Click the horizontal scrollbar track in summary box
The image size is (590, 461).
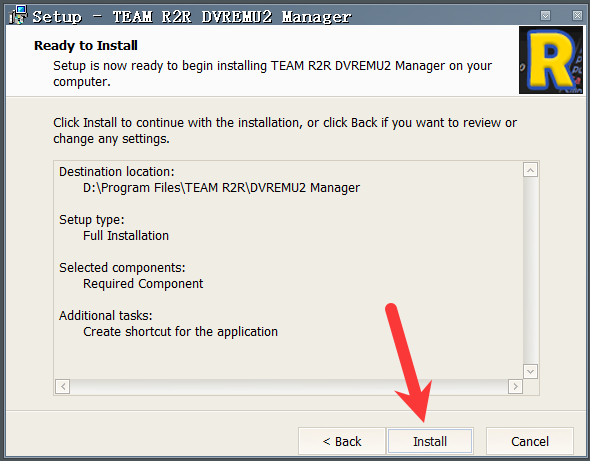coord(289,386)
